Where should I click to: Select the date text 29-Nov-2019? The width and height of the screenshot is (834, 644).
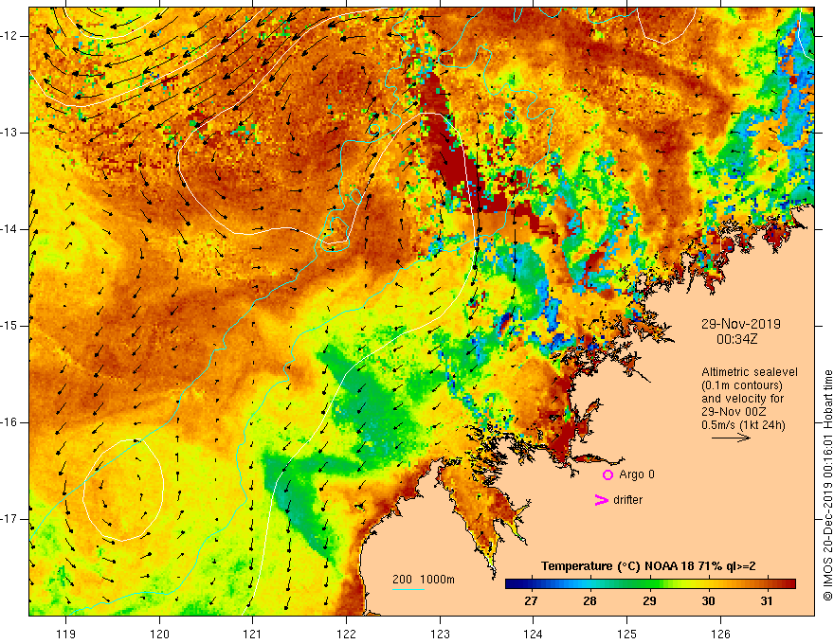[x=740, y=324]
